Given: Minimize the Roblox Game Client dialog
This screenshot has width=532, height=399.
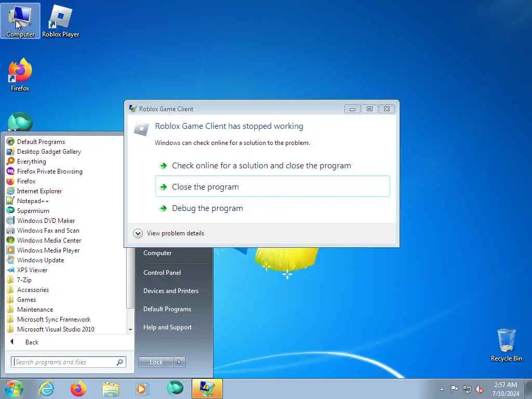Looking at the screenshot, I should [x=352, y=109].
